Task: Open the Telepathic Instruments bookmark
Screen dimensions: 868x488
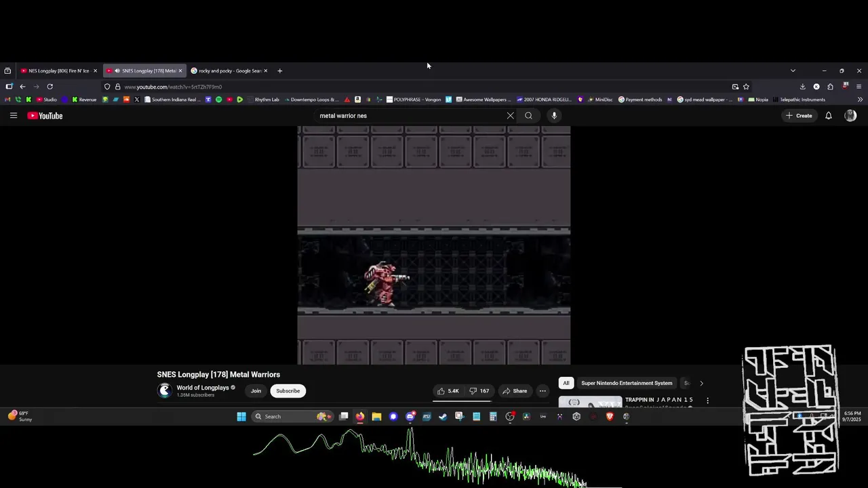Action: point(799,100)
